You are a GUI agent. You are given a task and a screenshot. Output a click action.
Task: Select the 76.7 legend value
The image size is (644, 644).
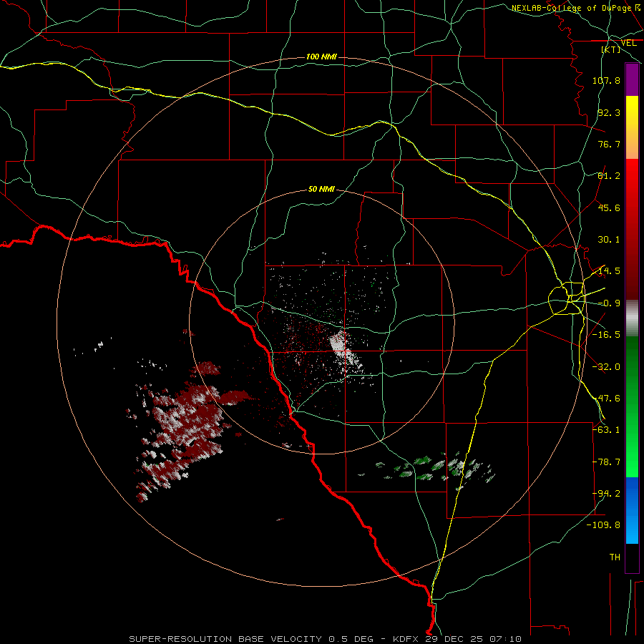click(x=609, y=144)
